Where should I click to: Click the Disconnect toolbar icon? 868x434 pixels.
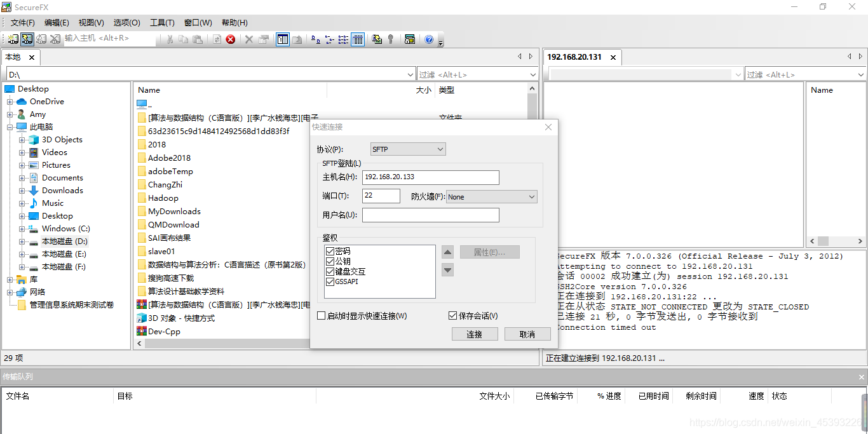coord(55,39)
